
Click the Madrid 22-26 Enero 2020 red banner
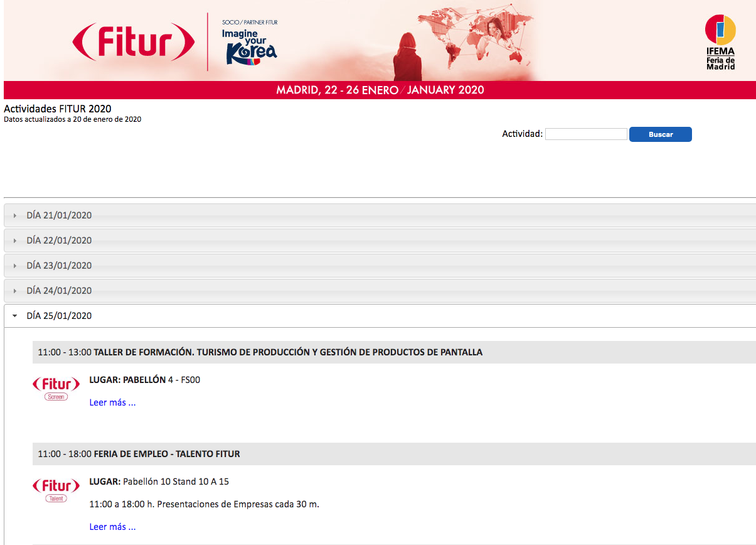(380, 90)
